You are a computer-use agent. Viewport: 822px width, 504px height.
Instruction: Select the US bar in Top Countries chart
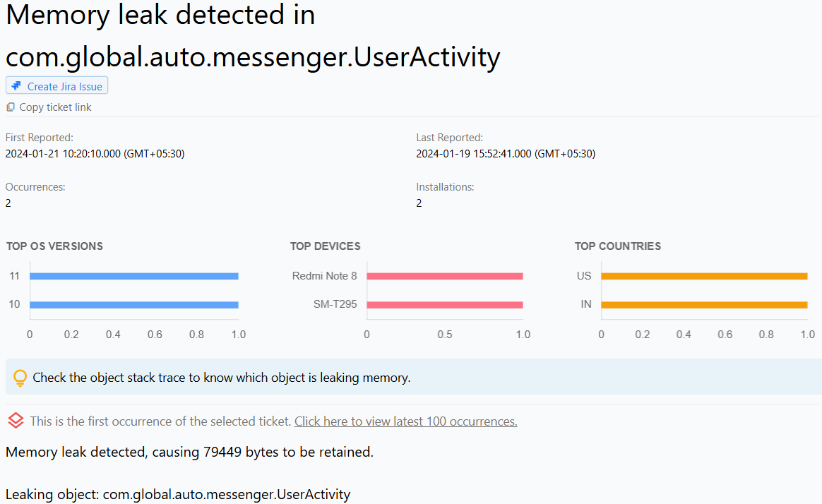(x=704, y=275)
